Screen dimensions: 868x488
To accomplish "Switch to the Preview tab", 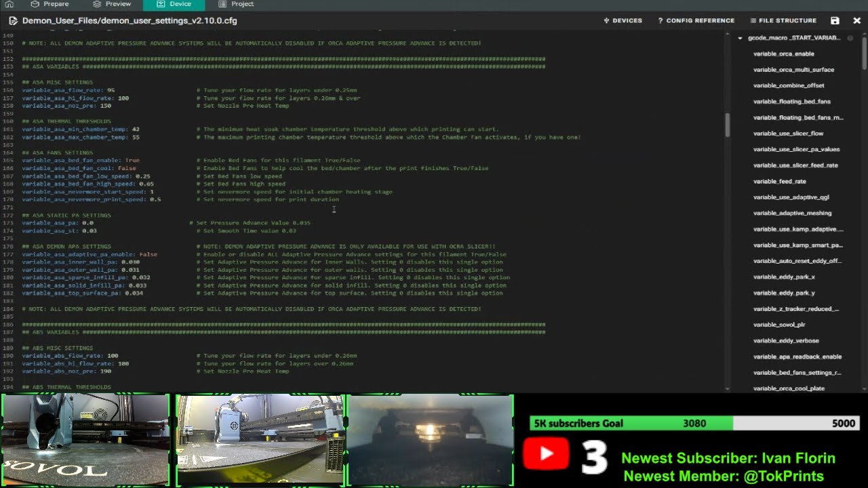I will (112, 4).
